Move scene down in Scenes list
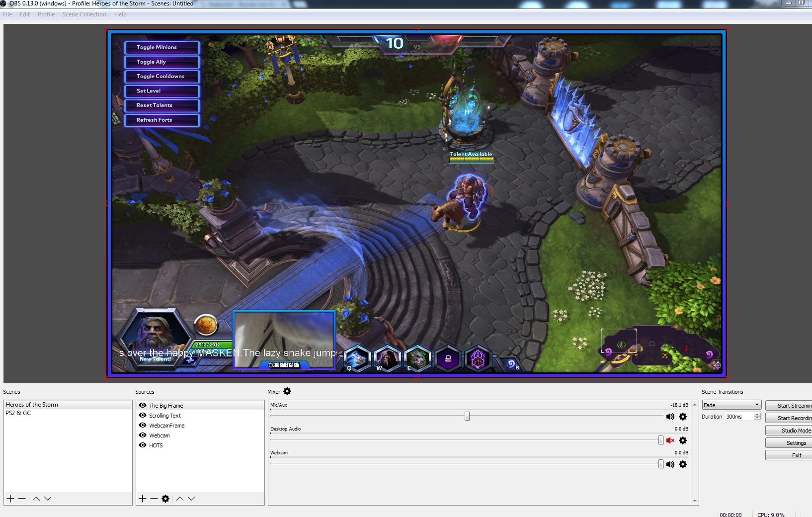Screen dimensions: 812x517 point(48,499)
